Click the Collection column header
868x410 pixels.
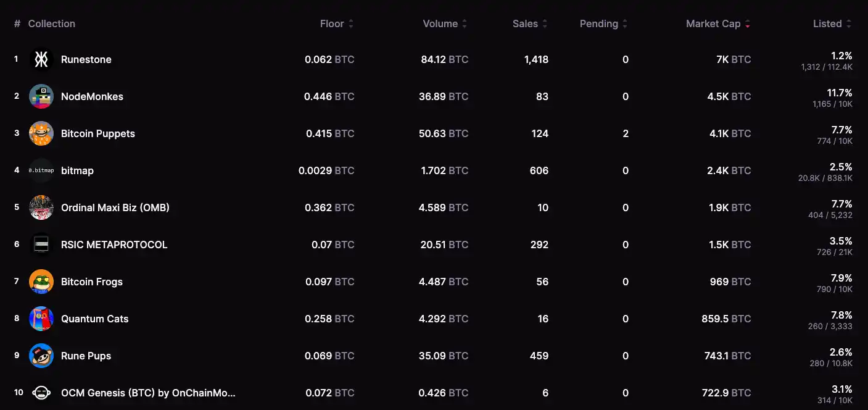point(52,23)
